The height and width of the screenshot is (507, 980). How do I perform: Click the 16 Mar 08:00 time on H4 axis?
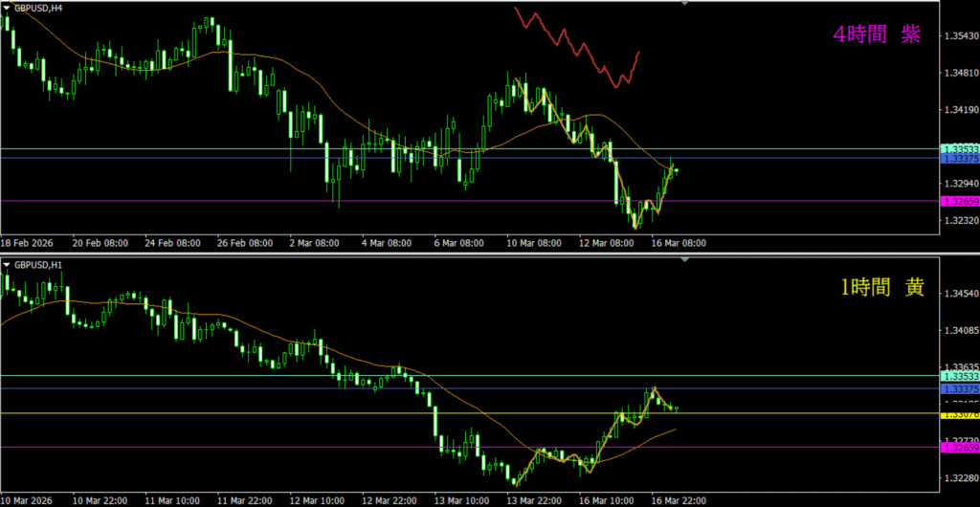(678, 244)
